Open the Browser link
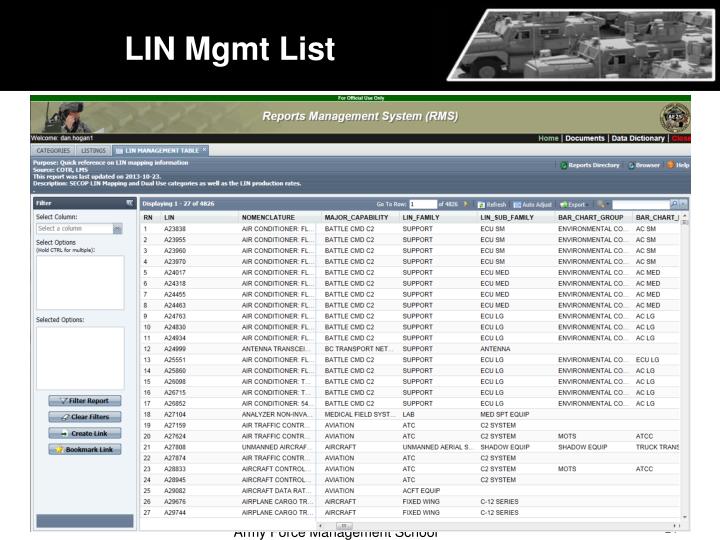This screenshot has height=540, width=720. (x=644, y=165)
